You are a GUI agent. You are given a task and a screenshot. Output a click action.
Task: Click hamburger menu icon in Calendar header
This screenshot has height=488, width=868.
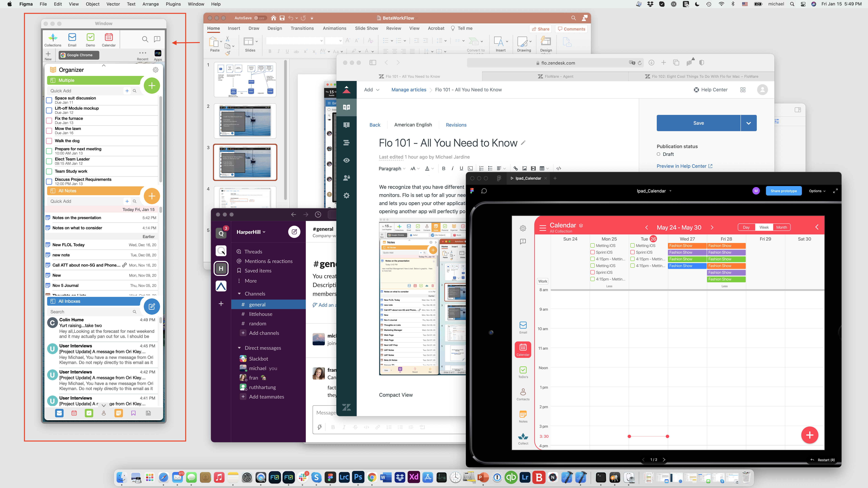click(x=542, y=228)
